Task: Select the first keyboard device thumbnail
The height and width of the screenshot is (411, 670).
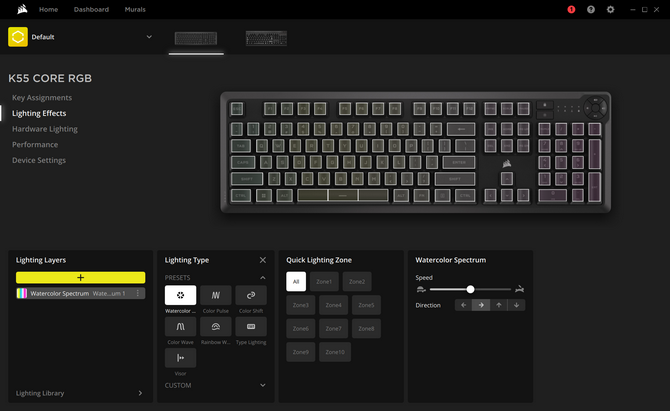Action: [x=196, y=38]
